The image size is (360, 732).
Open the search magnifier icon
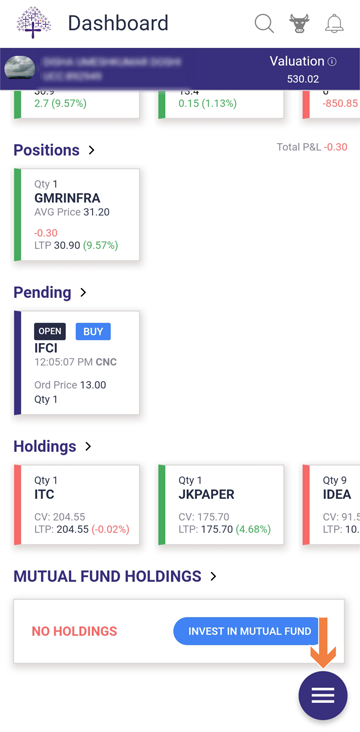click(x=264, y=23)
